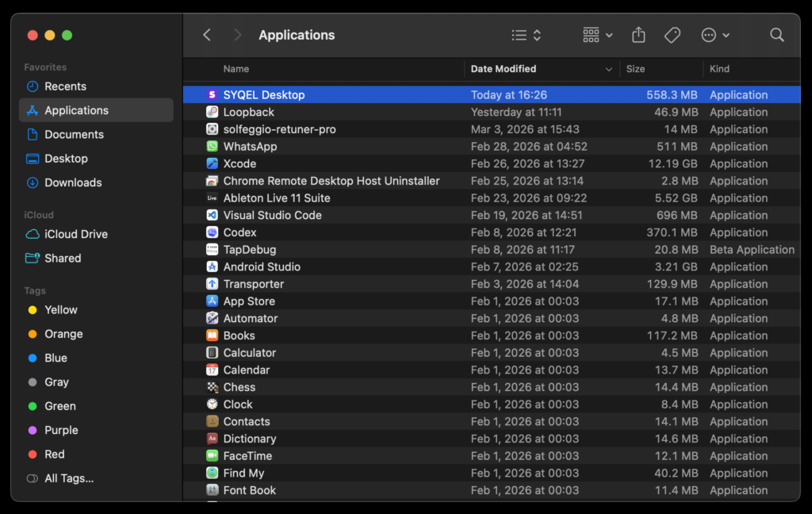Open the more actions ellipsis menu
This screenshot has width=812, height=514.
click(715, 35)
